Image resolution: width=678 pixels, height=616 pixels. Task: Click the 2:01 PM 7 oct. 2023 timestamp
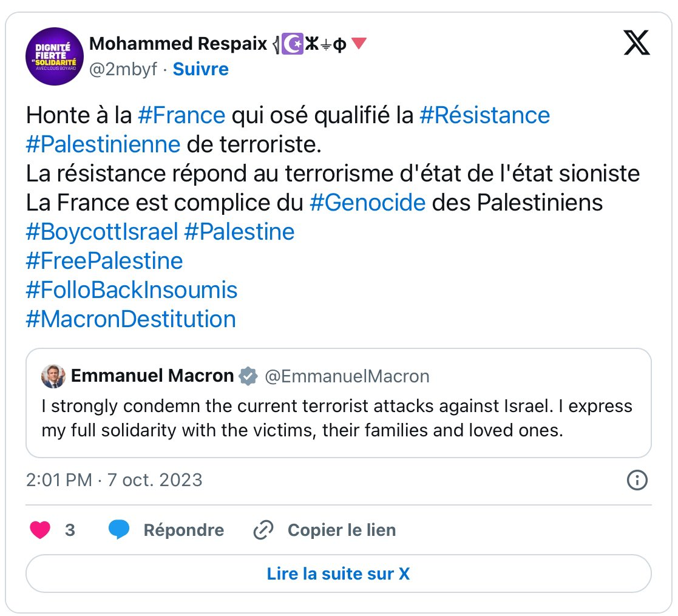point(114,480)
